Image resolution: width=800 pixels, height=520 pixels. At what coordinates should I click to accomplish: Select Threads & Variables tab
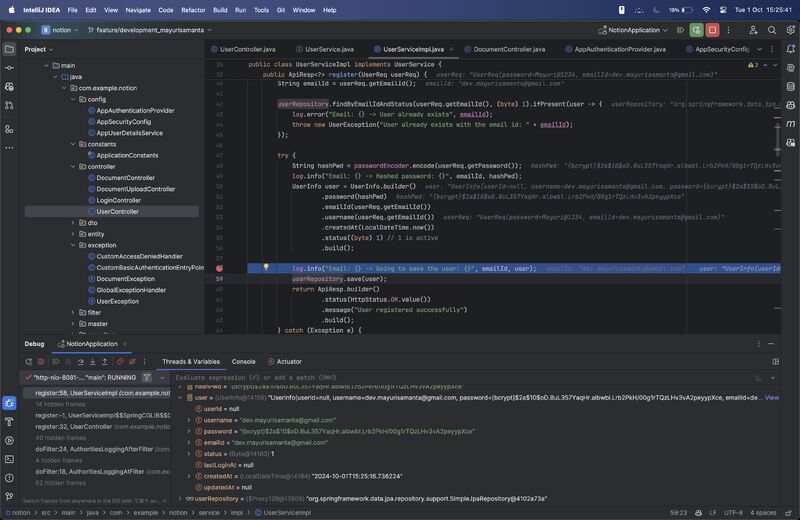coord(191,361)
